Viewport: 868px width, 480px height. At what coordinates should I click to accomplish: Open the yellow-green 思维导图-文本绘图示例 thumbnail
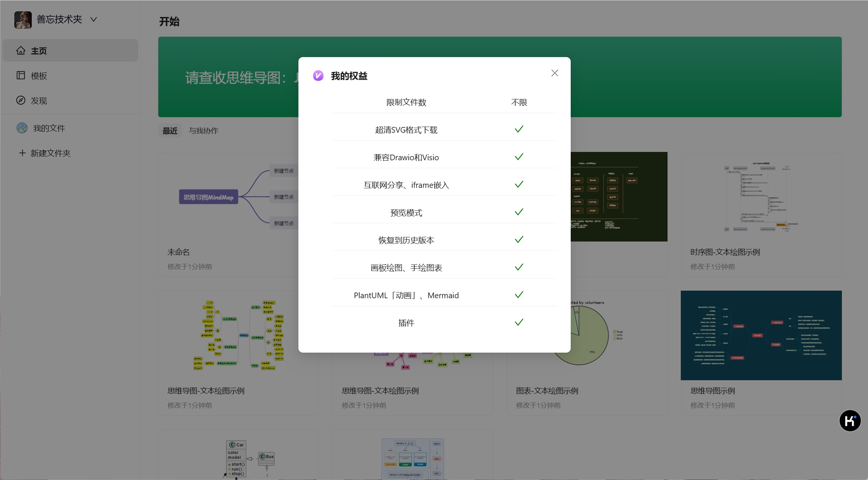(x=238, y=335)
